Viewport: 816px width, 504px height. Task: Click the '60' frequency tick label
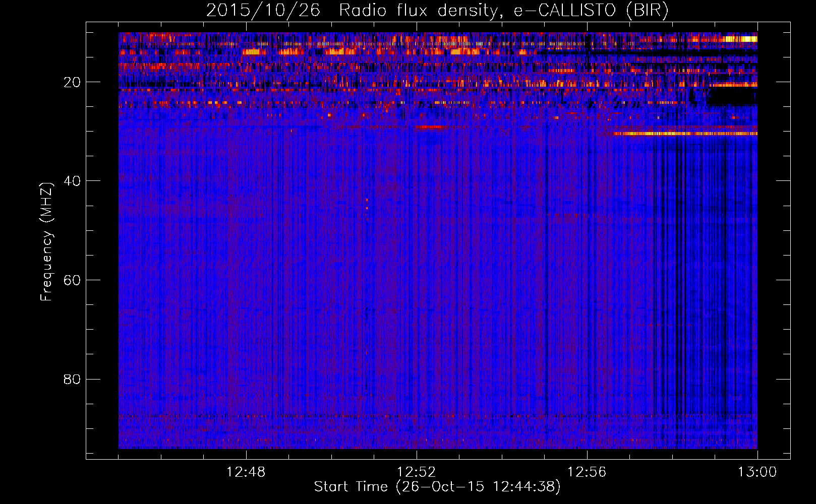coord(73,280)
